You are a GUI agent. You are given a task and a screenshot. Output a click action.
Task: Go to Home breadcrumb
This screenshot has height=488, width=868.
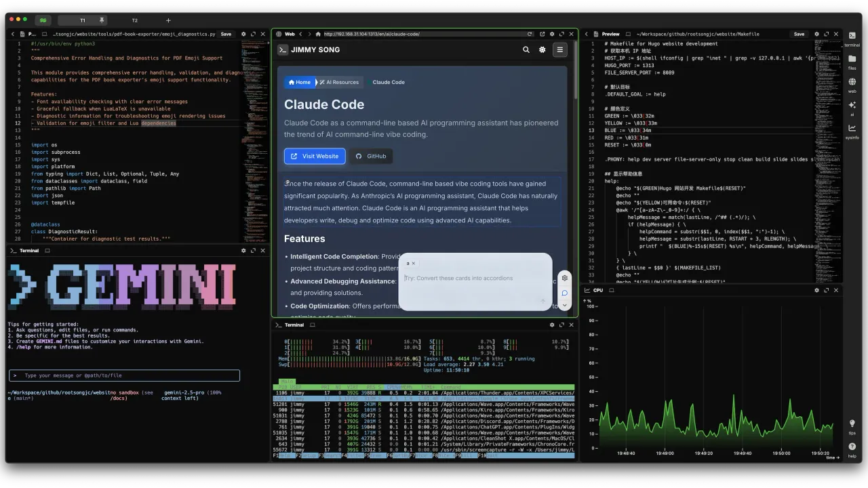coord(300,82)
